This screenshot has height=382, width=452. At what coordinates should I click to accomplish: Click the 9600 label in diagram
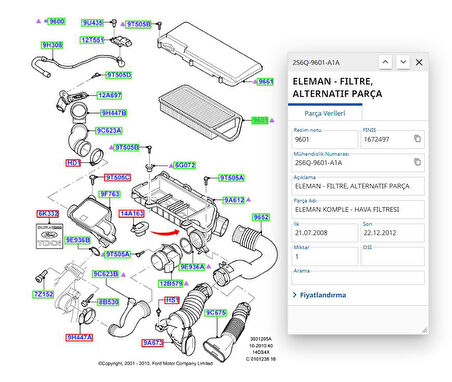click(57, 22)
